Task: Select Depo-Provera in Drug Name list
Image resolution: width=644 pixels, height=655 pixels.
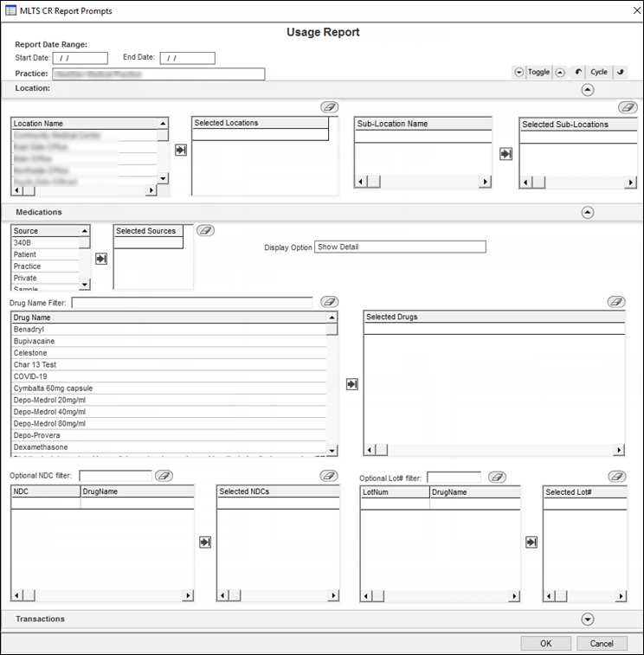Action: 169,435
